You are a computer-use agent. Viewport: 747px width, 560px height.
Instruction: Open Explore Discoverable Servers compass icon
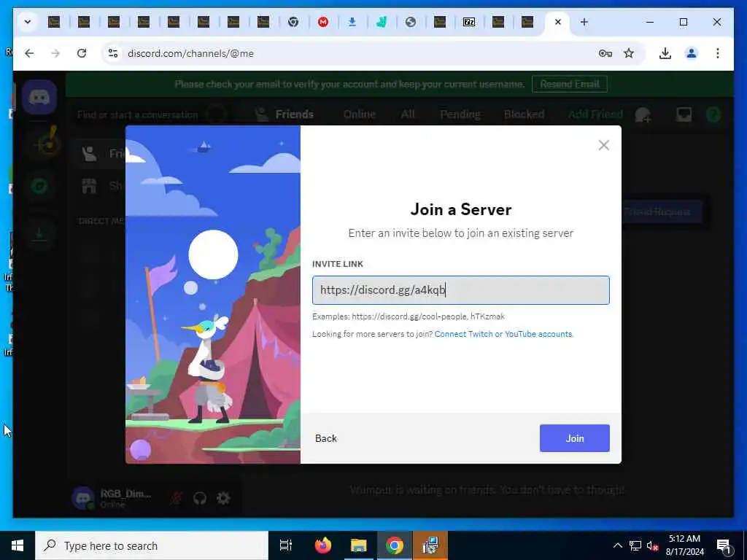(39, 186)
